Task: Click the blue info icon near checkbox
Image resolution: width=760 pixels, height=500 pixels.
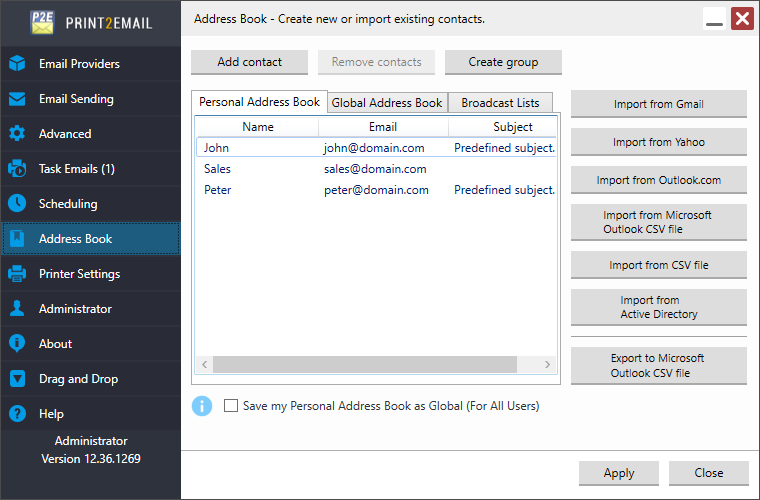Action: 202,406
